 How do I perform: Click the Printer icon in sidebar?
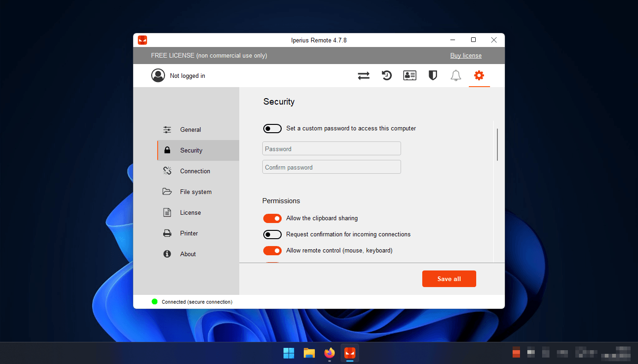tap(167, 233)
